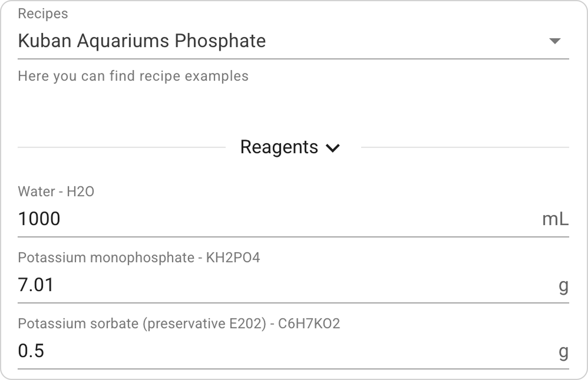This screenshot has height=380, width=588.
Task: Focus the Potassium sorbate amount field
Action: [265, 351]
